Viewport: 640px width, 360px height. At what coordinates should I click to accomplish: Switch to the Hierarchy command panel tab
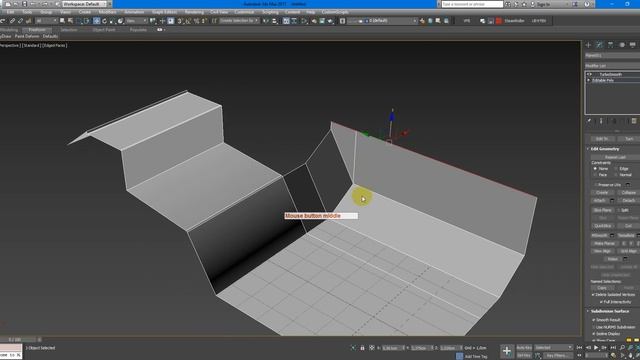[611, 45]
